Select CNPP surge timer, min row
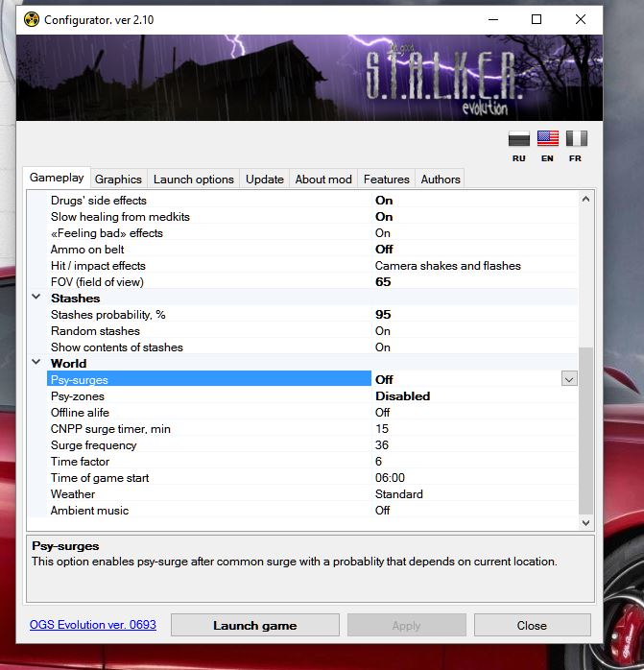The width and height of the screenshot is (644, 670). (x=312, y=428)
